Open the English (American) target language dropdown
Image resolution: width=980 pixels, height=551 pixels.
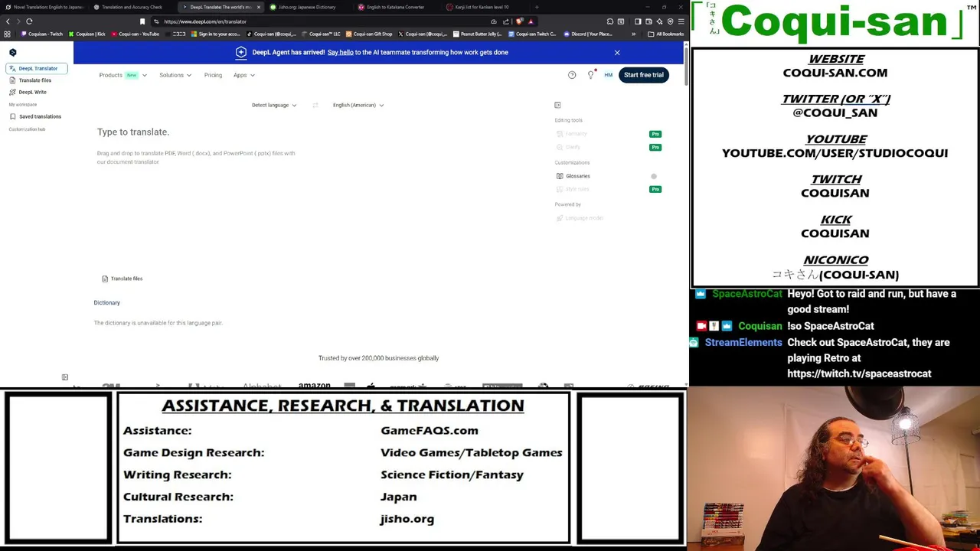click(x=358, y=105)
